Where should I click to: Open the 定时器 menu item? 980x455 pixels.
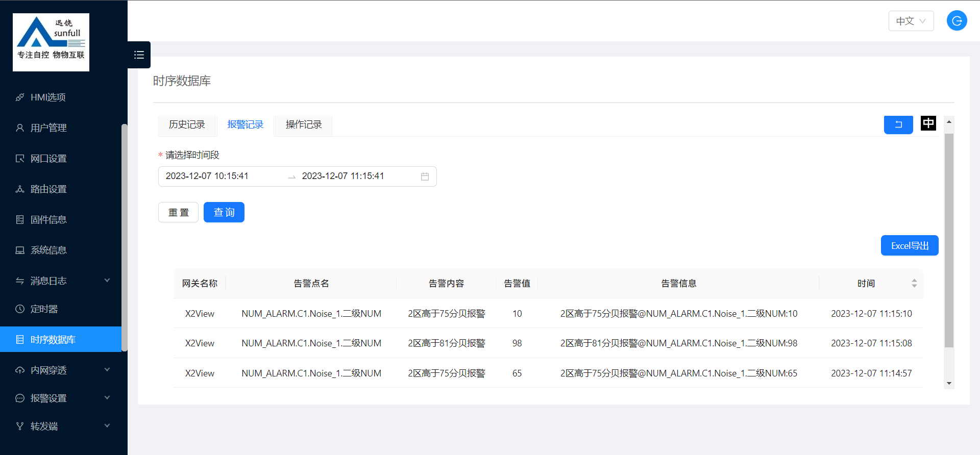[61, 309]
